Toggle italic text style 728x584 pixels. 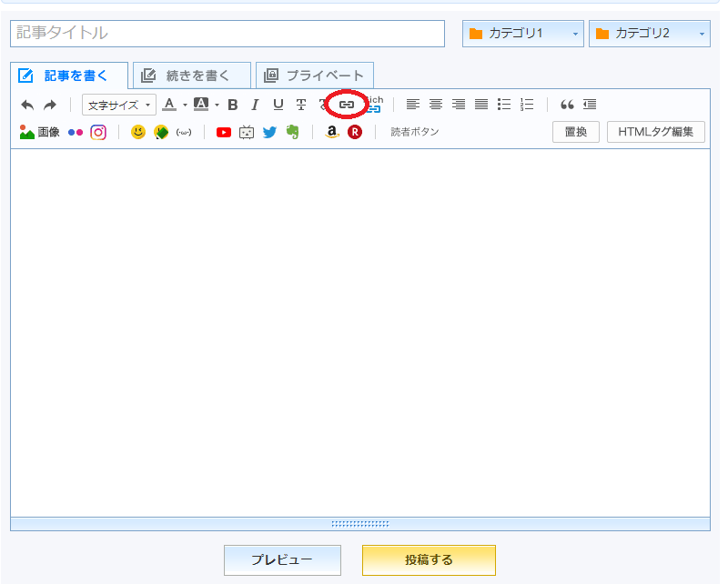255,105
